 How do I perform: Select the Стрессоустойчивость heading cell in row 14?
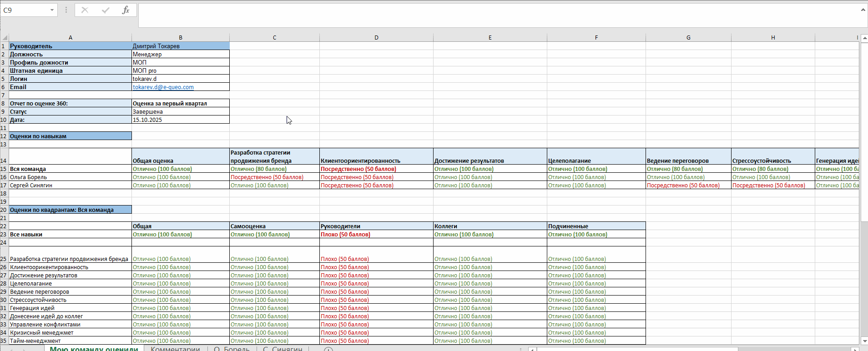pyautogui.click(x=773, y=156)
